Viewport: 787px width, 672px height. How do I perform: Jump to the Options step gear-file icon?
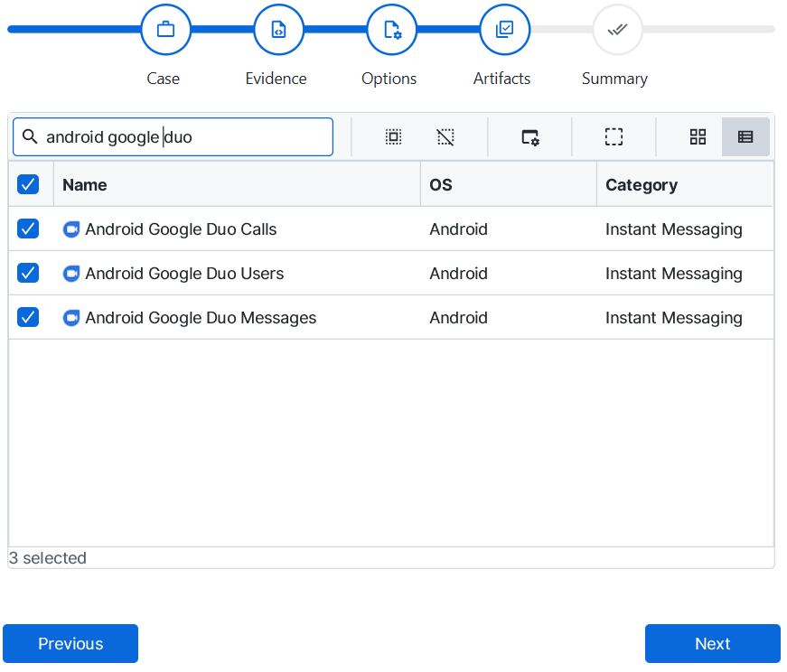coord(392,30)
